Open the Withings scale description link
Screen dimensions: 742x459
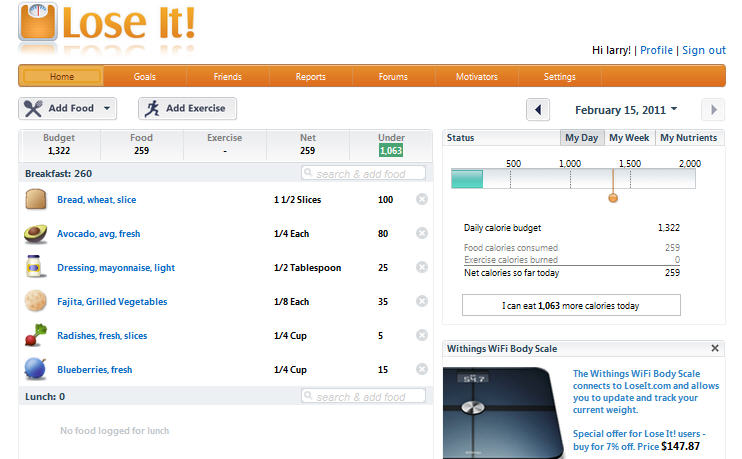point(645,392)
